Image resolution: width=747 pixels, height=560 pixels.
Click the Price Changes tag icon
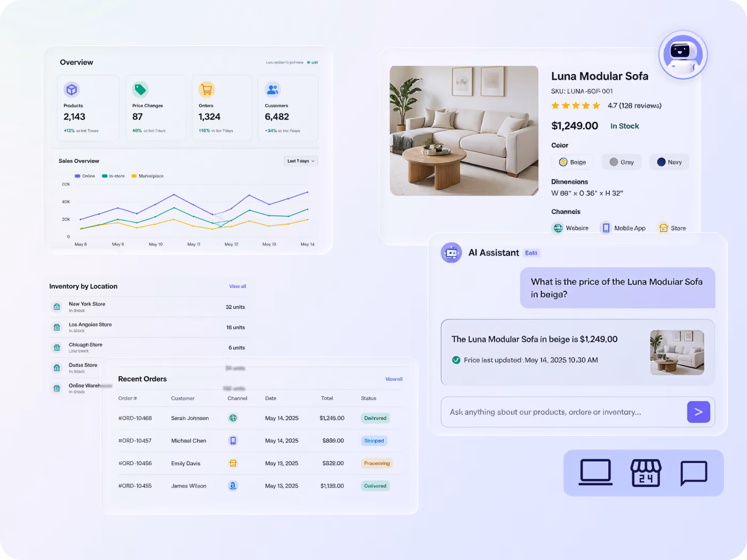[140, 90]
